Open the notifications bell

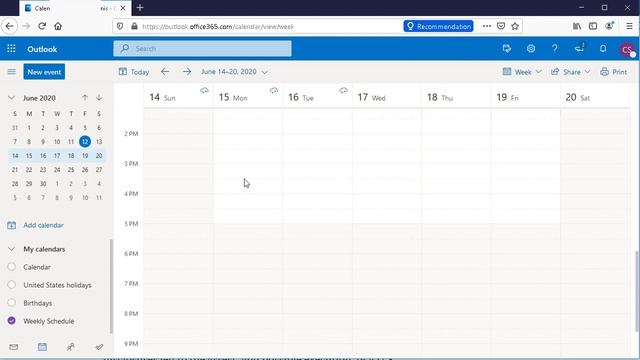(603, 49)
